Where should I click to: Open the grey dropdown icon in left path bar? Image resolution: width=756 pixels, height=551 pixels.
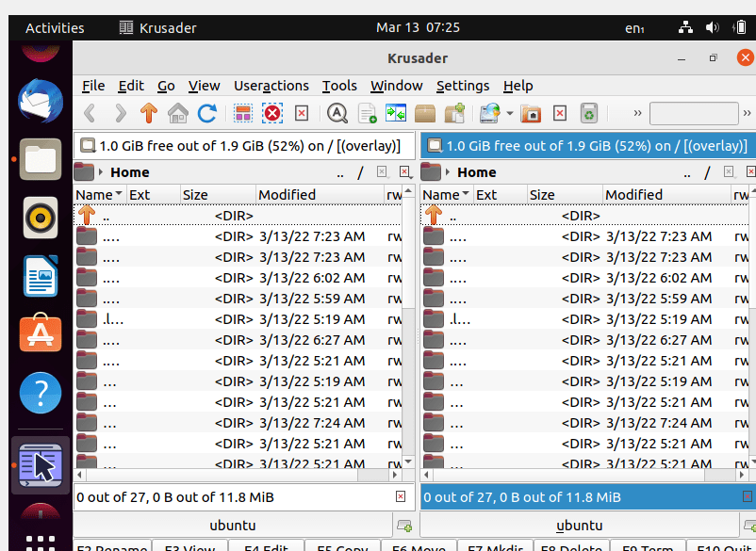pos(382,172)
